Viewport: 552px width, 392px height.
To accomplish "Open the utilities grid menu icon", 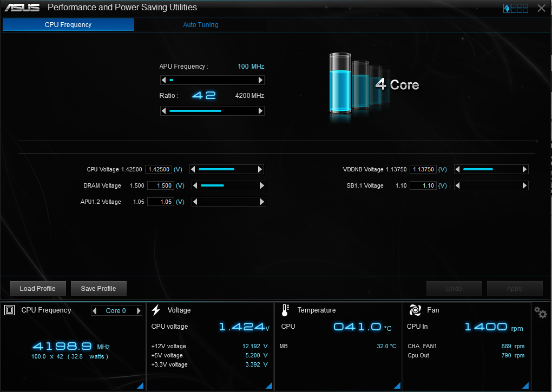I will coord(516,8).
